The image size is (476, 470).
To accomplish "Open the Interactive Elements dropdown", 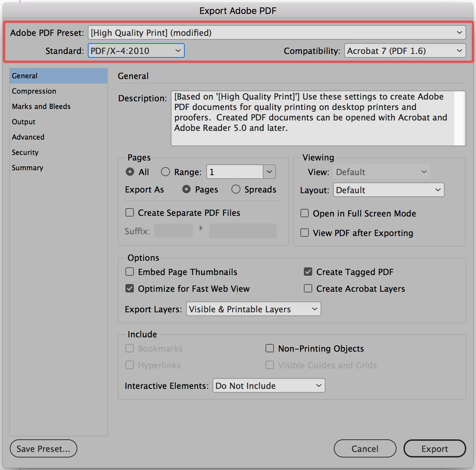I will click(269, 386).
